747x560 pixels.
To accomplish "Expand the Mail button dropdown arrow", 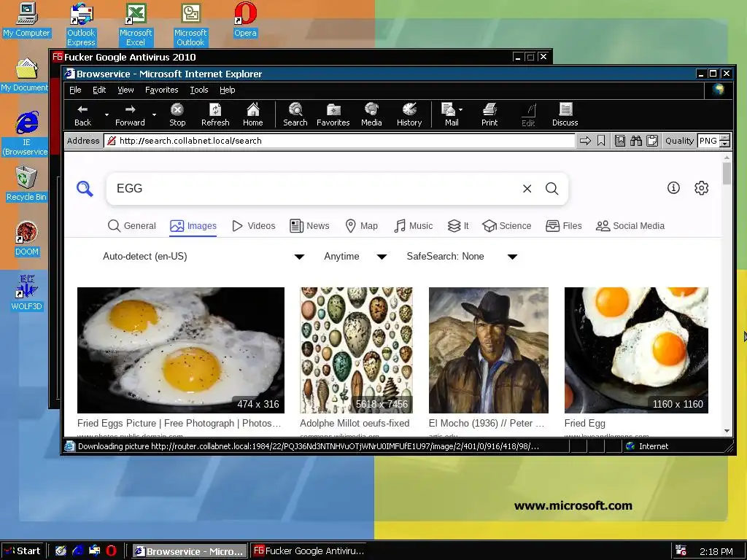I will click(x=461, y=109).
